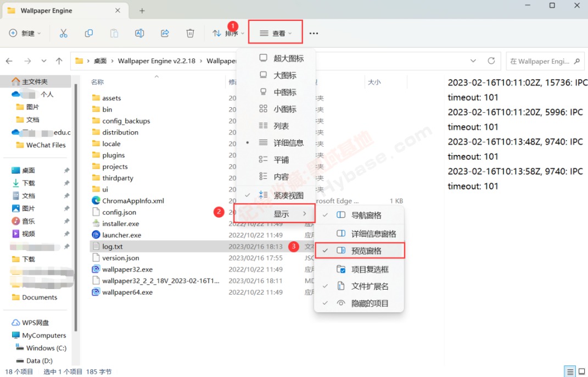This screenshot has width=588, height=377.
Task: Click the Cut scissors icon
Action: (63, 34)
